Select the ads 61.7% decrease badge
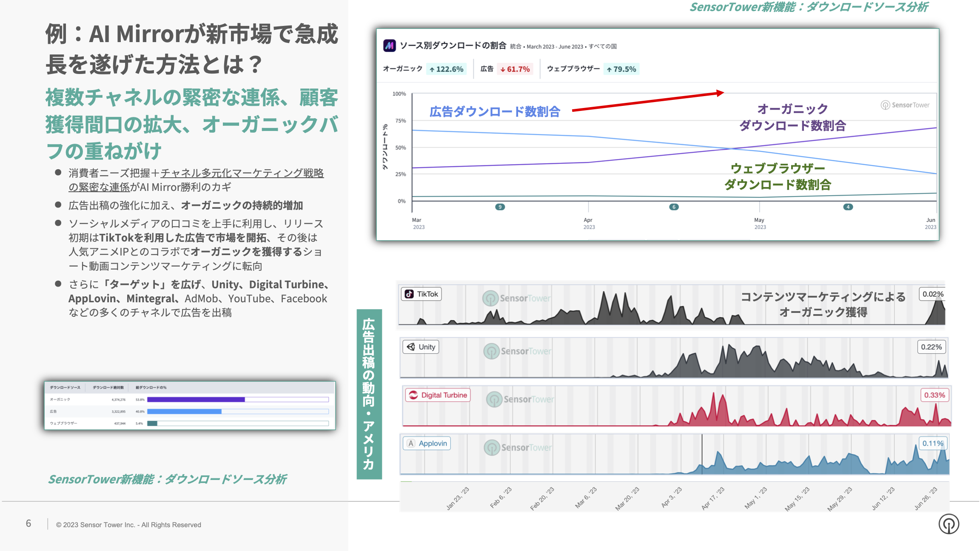The width and height of the screenshot is (980, 551). click(x=515, y=69)
